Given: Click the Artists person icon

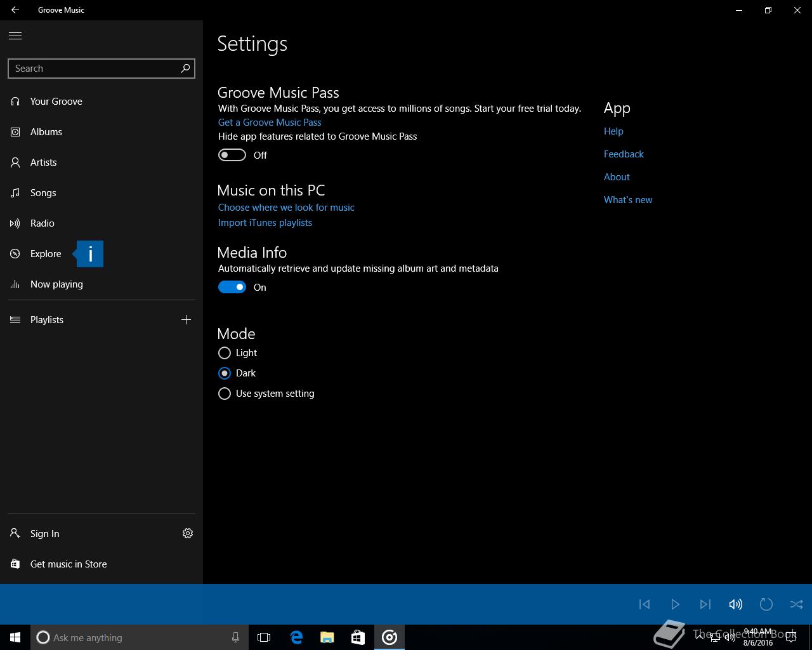Looking at the screenshot, I should pyautogui.click(x=15, y=162).
